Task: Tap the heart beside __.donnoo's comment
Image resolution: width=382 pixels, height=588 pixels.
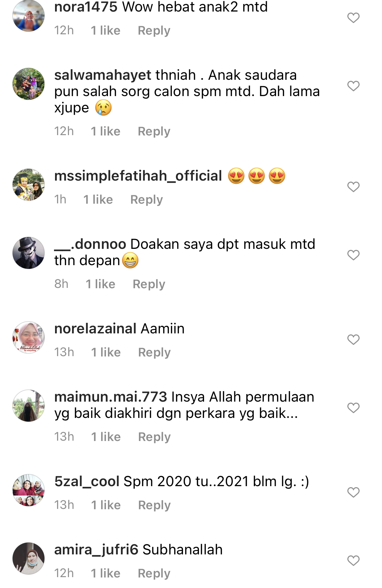Action: pos(353,255)
